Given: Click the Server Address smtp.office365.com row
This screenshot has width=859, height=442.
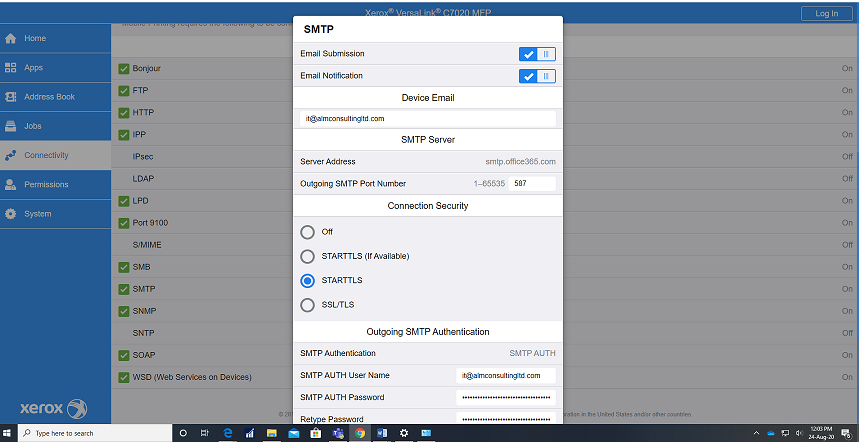Looking at the screenshot, I should pos(428,162).
